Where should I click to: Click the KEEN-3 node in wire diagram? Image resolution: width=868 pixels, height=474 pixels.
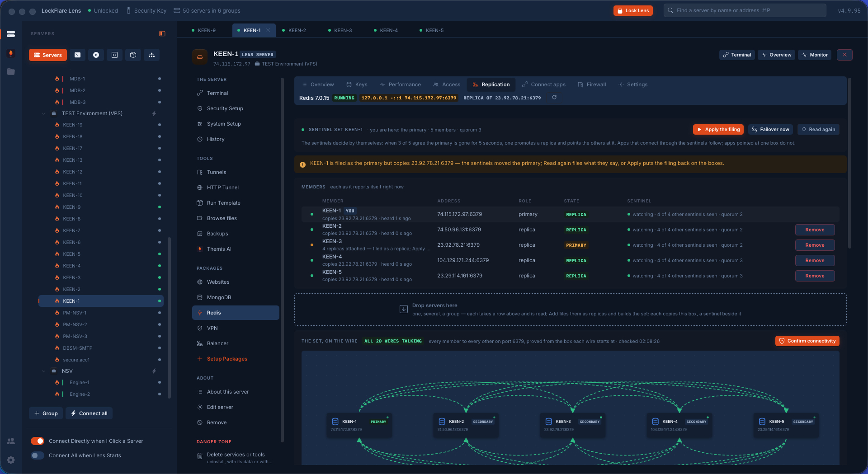point(573,425)
